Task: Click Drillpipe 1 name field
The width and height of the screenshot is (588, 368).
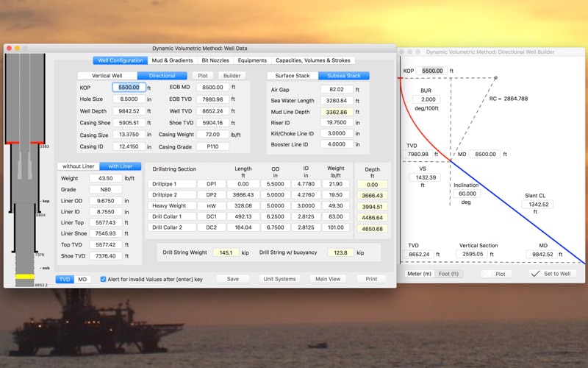Action: [x=172, y=184]
